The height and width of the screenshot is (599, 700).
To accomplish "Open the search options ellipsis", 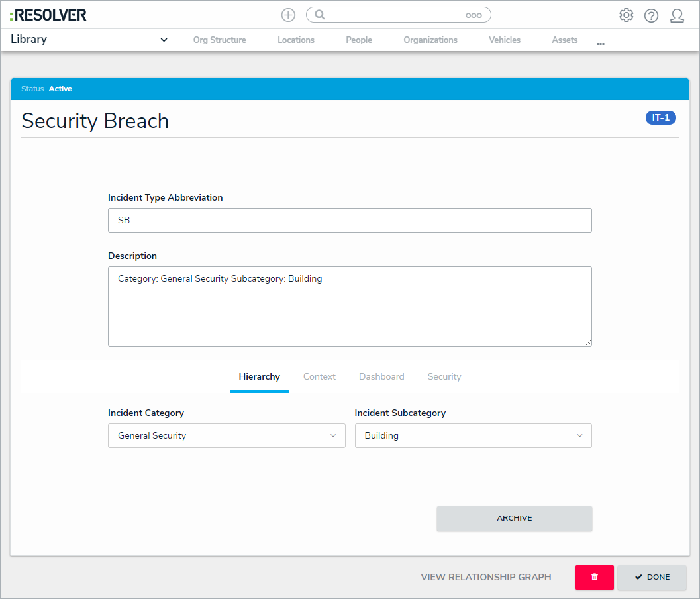I will [x=474, y=15].
